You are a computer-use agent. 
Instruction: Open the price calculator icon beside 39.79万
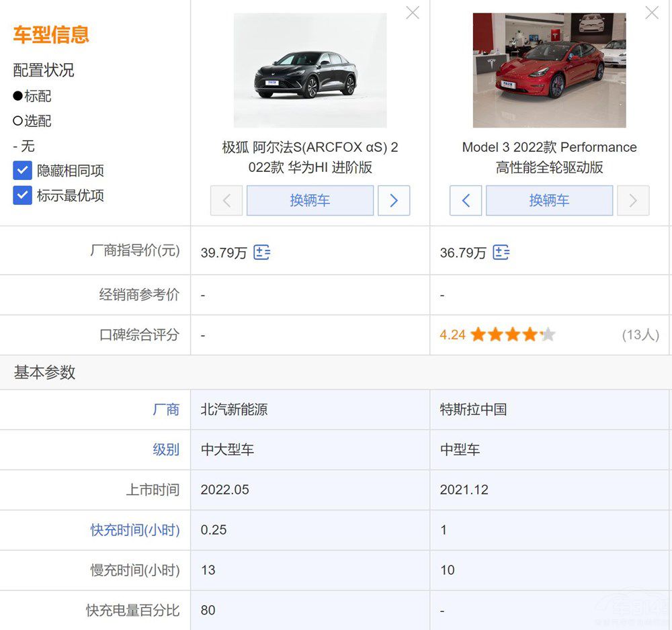coord(262,253)
